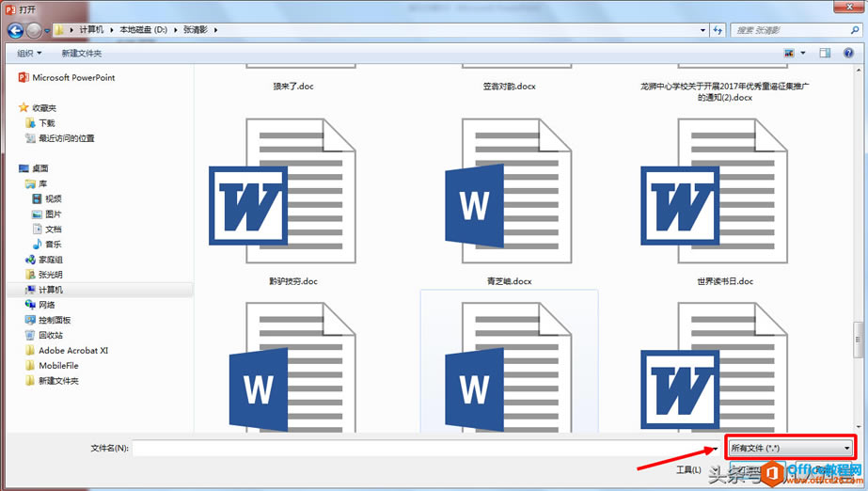
Task: Click the 新建文件夹 button
Action: coord(82,53)
